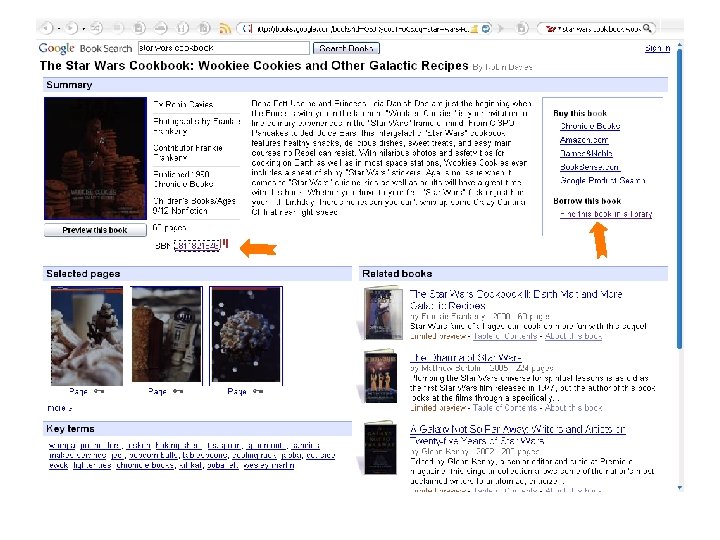
Task: Click the Preview this book button
Action: click(x=95, y=230)
